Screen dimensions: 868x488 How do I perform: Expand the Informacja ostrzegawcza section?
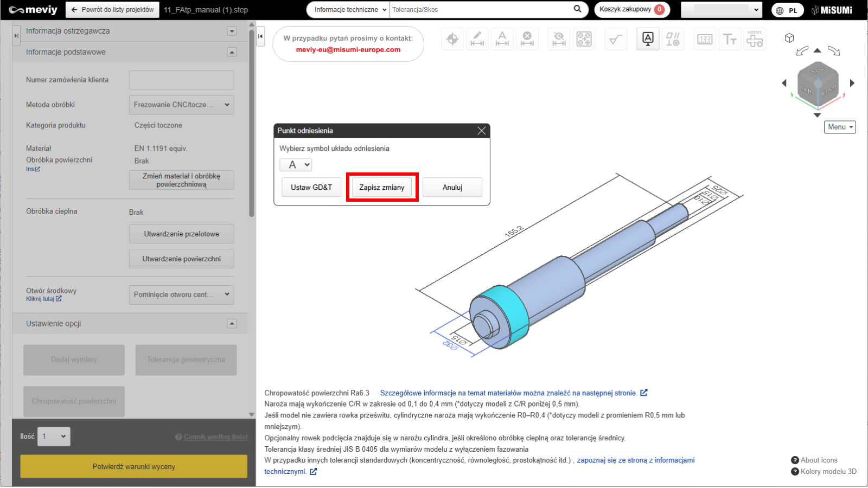pos(232,31)
